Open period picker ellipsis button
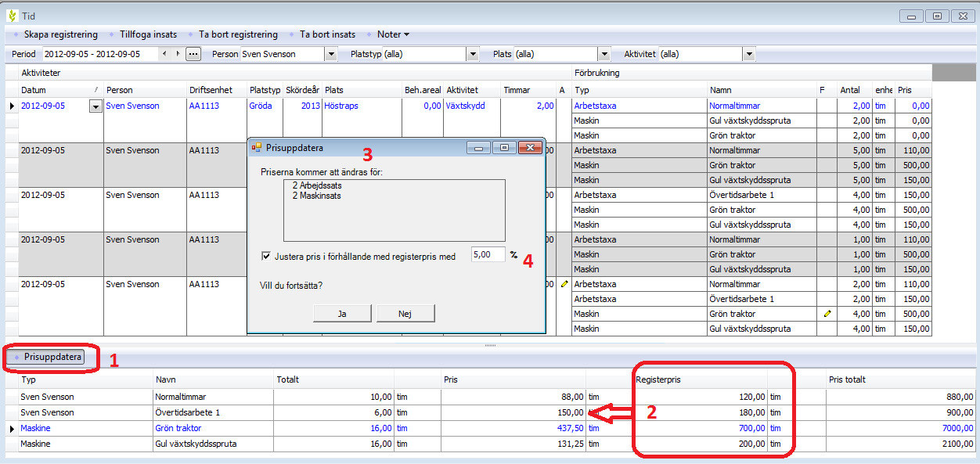980x464 pixels. click(x=193, y=54)
